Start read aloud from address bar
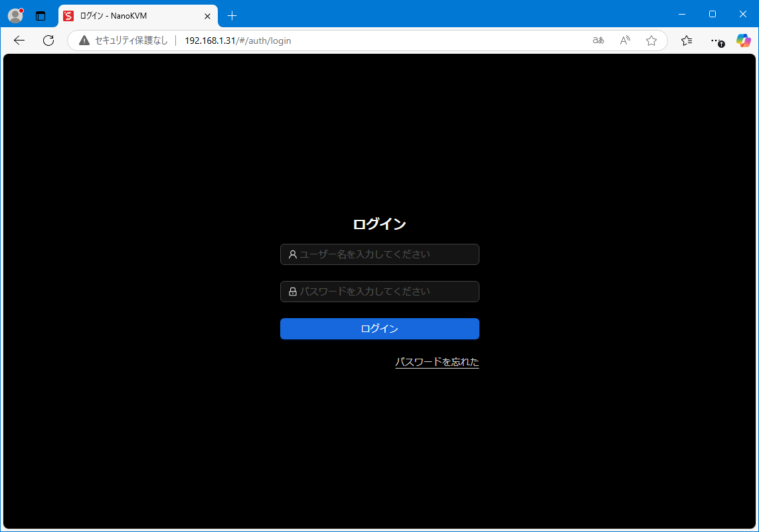759x532 pixels. pos(625,41)
